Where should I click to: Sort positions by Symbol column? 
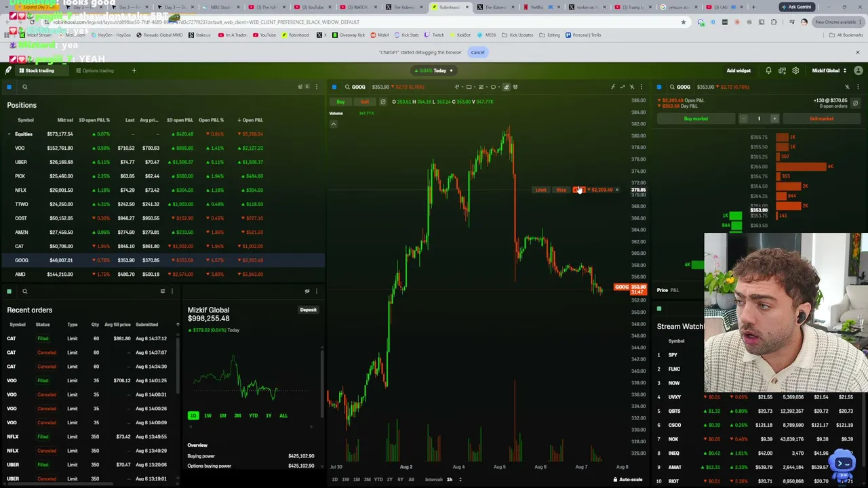tap(25, 120)
